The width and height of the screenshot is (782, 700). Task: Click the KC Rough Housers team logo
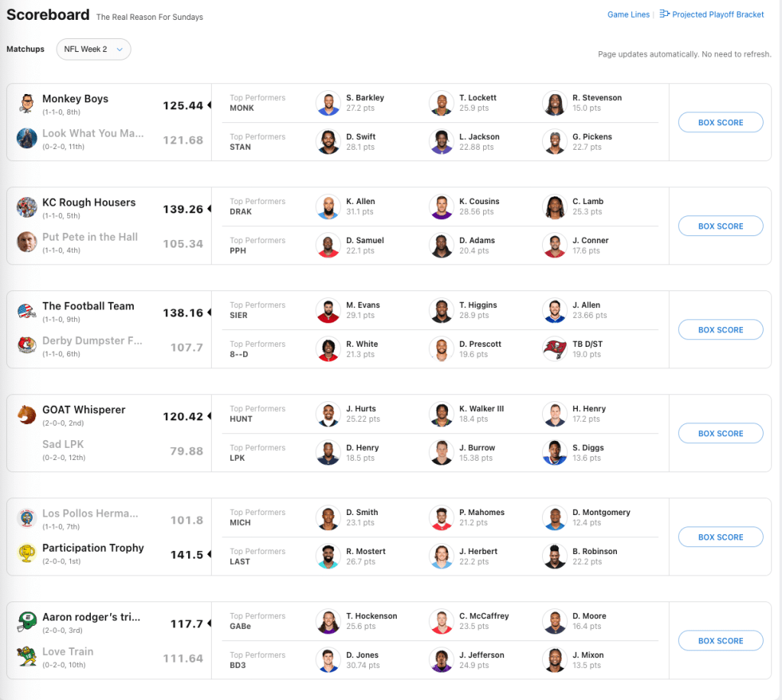pyautogui.click(x=28, y=207)
